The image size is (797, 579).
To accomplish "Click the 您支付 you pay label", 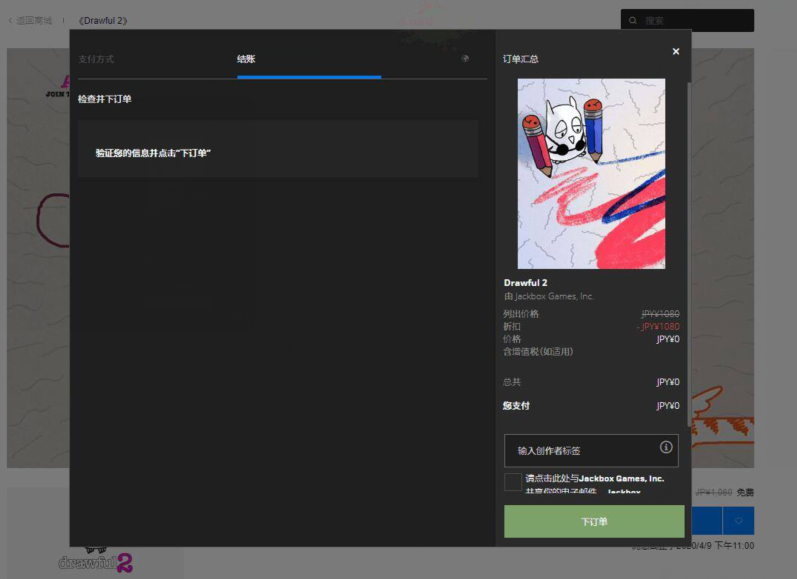I will click(x=516, y=406).
